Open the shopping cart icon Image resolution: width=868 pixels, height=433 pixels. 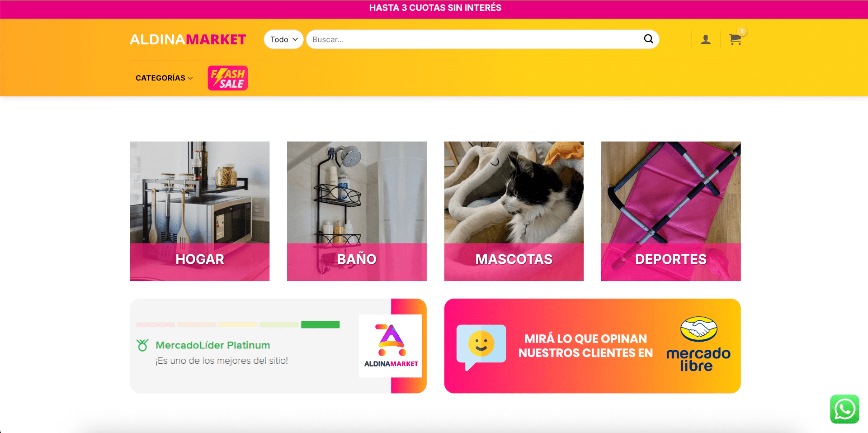[735, 39]
